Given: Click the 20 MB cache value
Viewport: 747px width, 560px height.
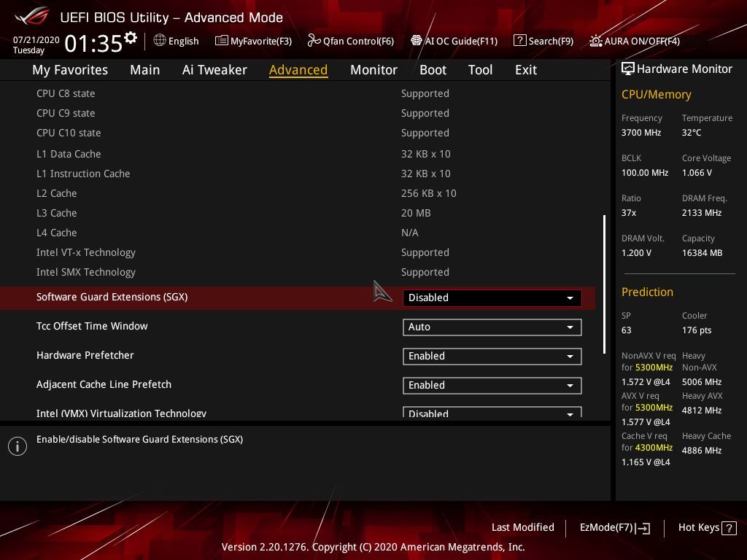Looking at the screenshot, I should coord(416,213).
